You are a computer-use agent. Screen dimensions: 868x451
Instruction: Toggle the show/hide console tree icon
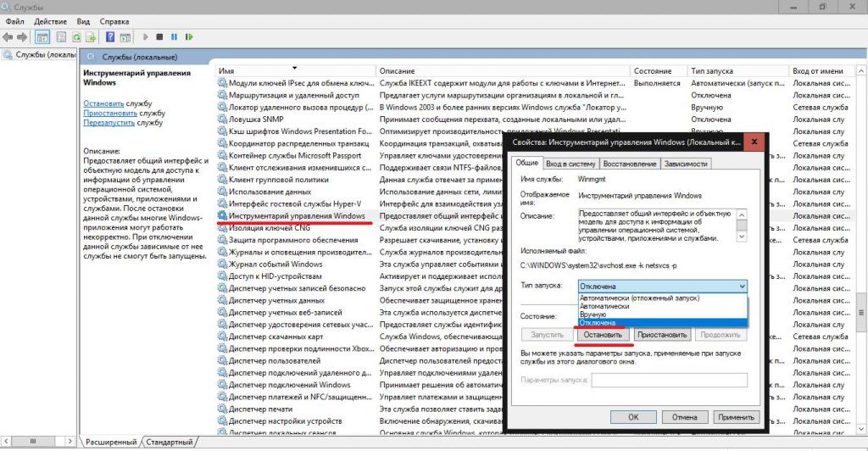(x=42, y=37)
